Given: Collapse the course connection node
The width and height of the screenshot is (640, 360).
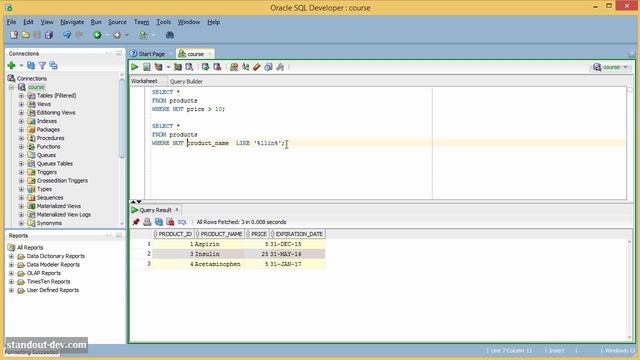Looking at the screenshot, I should point(11,87).
